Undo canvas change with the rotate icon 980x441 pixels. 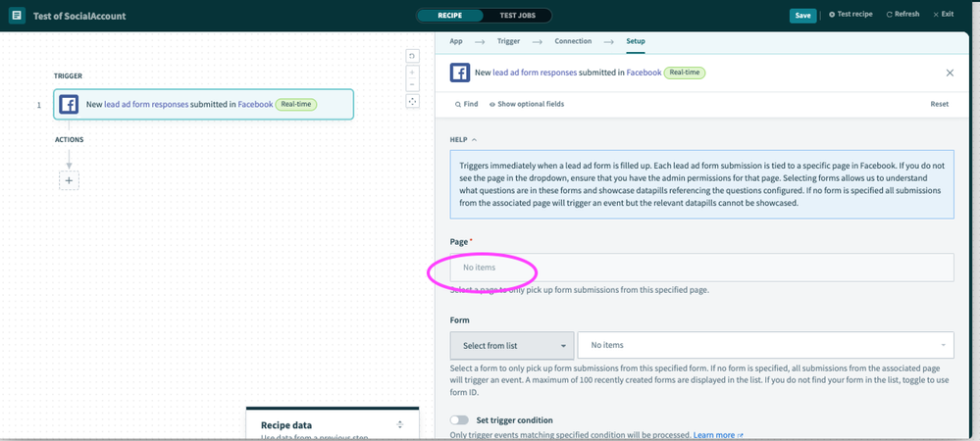pos(412,56)
